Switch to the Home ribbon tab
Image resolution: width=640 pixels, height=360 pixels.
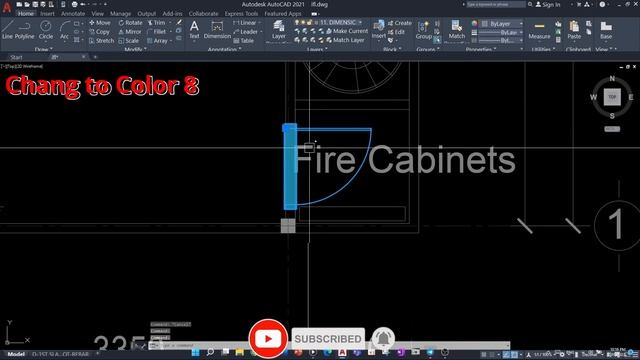25,13
